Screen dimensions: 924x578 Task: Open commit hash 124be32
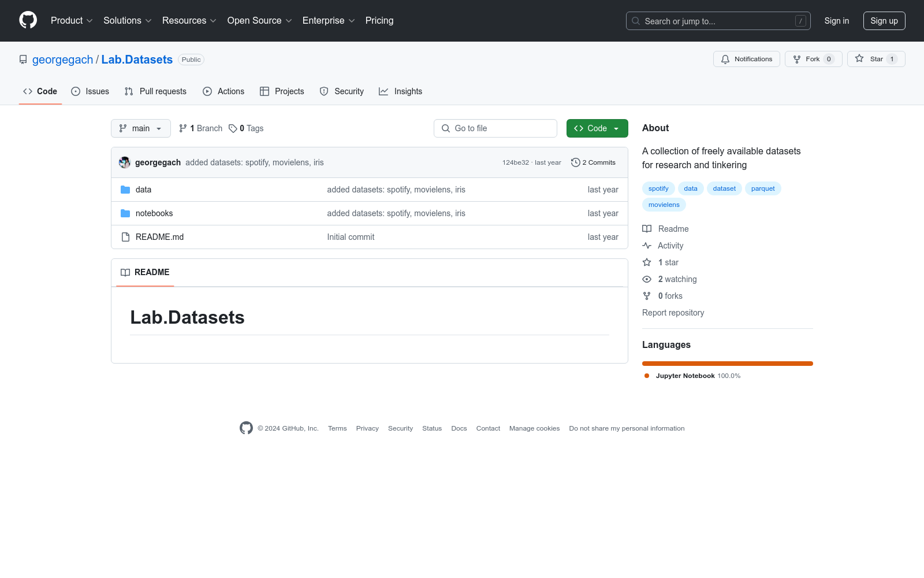[516, 163]
